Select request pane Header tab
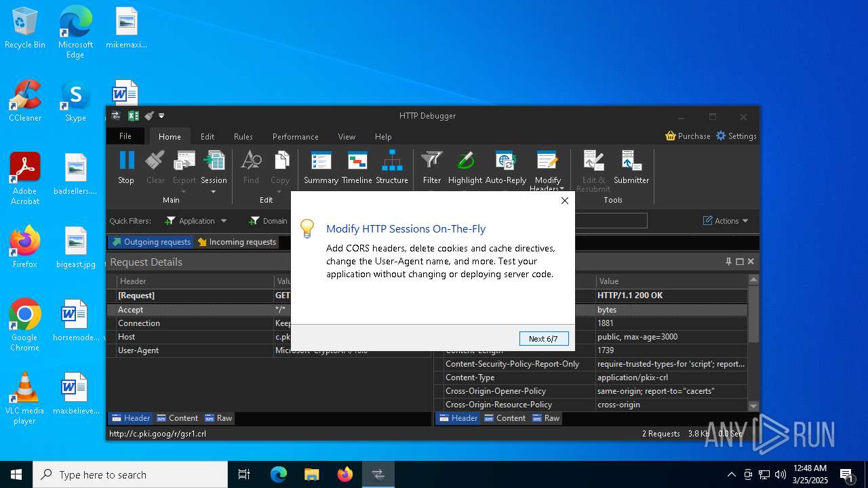The height and width of the screenshot is (488, 868). pyautogui.click(x=131, y=418)
